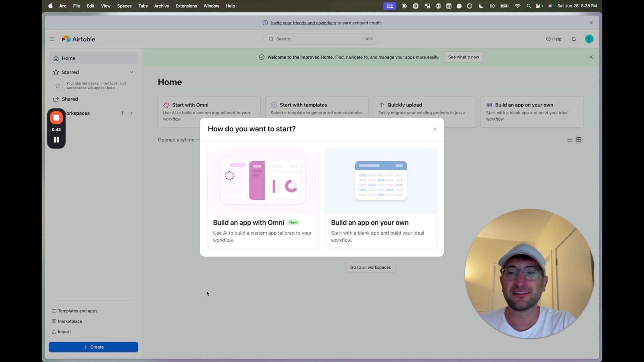Select the 'Build an app on your own' dialog card

point(381,198)
